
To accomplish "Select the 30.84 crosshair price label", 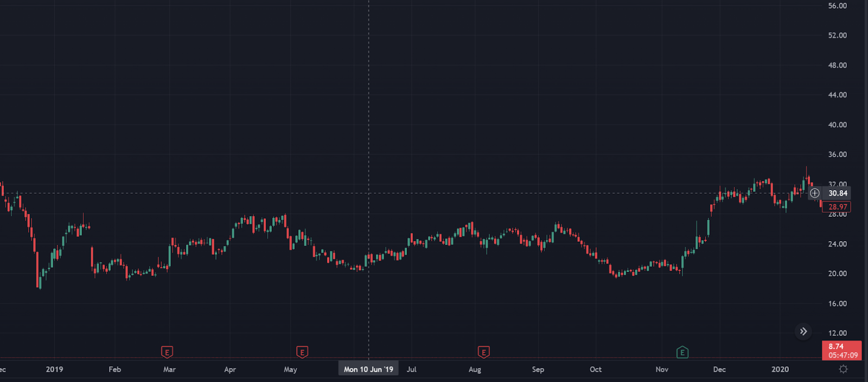I will coord(838,193).
